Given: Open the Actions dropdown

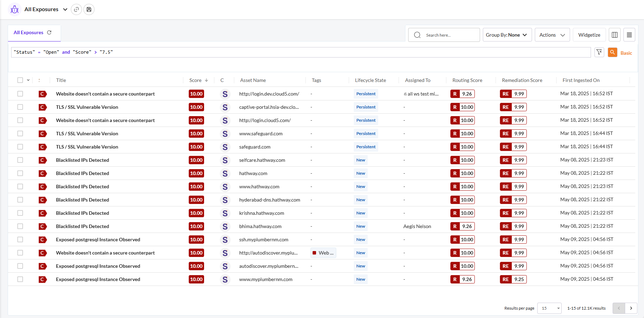Looking at the screenshot, I should 552,35.
